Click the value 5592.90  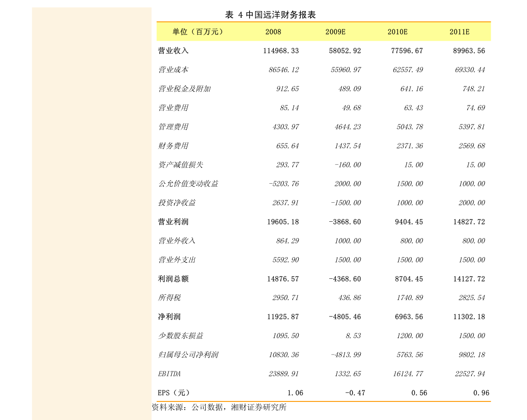click(286, 260)
